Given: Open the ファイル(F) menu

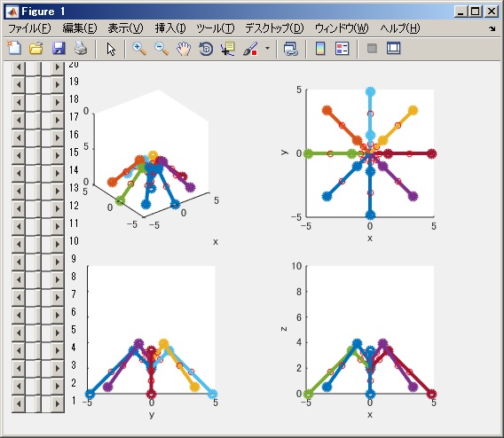Looking at the screenshot, I should 29,28.
